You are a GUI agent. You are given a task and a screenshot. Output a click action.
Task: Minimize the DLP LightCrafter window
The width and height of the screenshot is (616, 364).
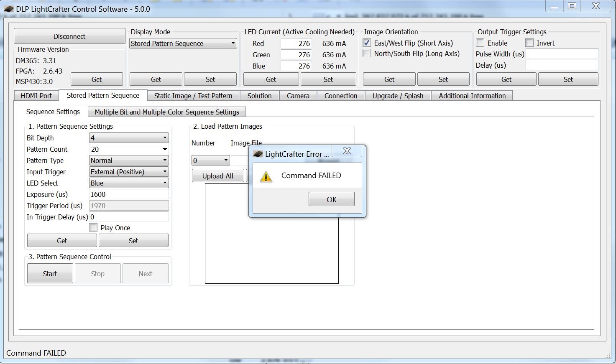555,7
